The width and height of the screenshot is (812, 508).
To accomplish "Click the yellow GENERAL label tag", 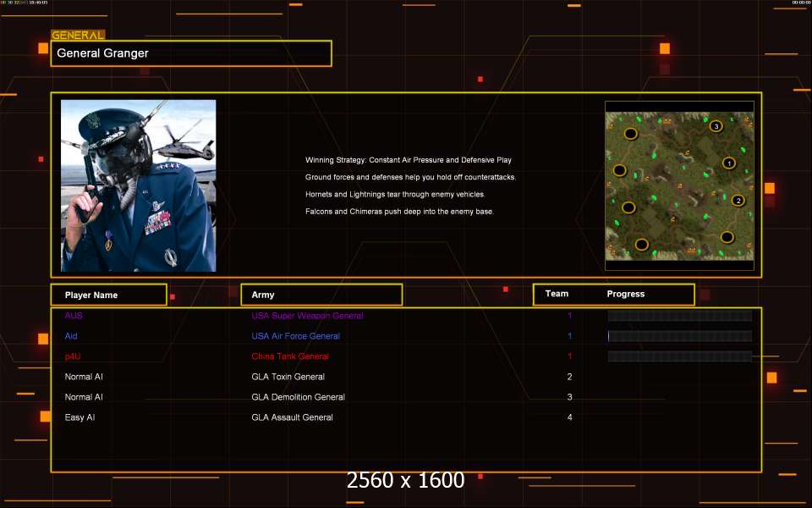I will click(78, 36).
